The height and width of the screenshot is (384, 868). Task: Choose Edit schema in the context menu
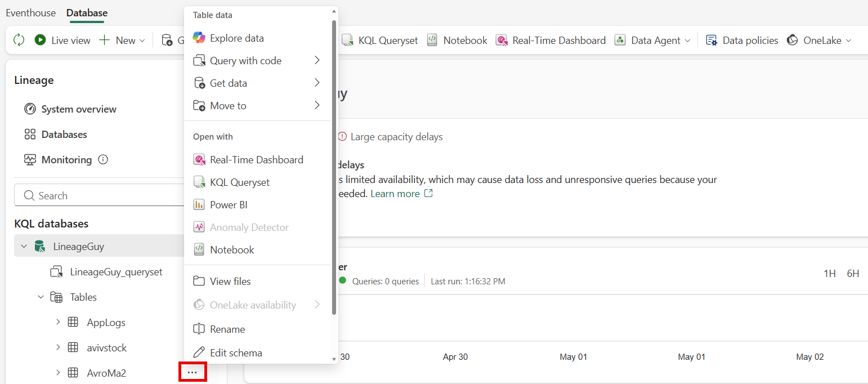click(257, 353)
